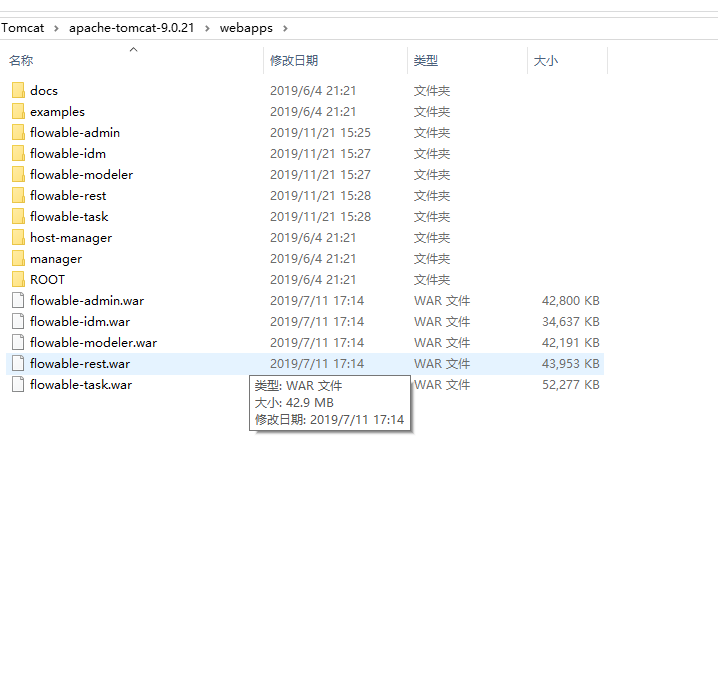Click the WAR 文件 type of flowable-admin.war

coord(442,301)
